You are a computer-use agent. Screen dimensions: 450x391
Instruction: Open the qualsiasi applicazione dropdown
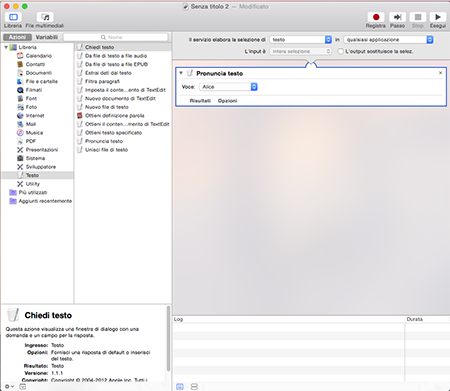coord(388,40)
